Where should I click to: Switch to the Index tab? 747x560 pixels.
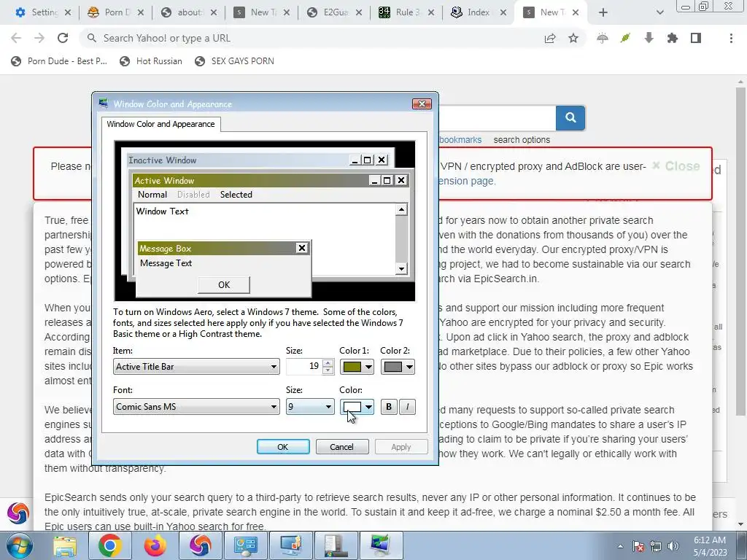pos(479,12)
